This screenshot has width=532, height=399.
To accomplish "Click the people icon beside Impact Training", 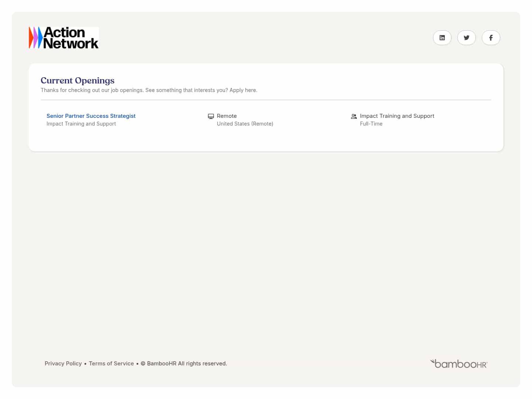I will [354, 116].
